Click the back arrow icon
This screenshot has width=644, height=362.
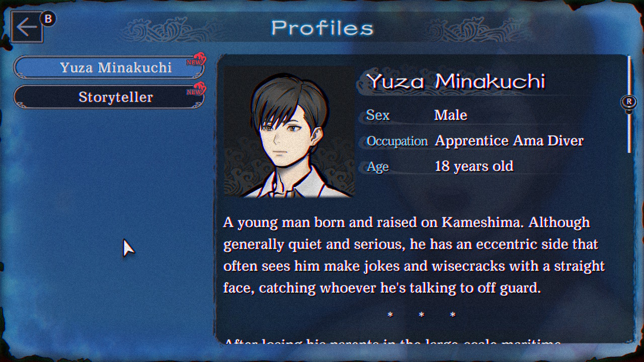pyautogui.click(x=26, y=28)
